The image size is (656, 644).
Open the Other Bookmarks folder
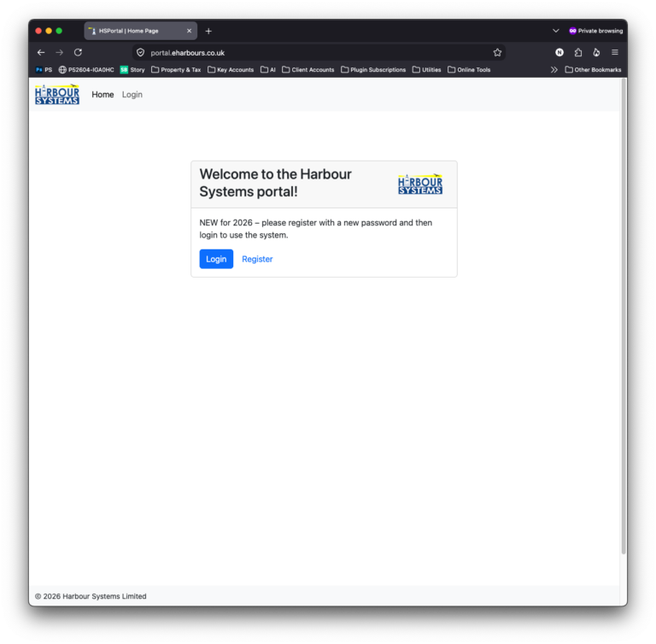coord(593,70)
